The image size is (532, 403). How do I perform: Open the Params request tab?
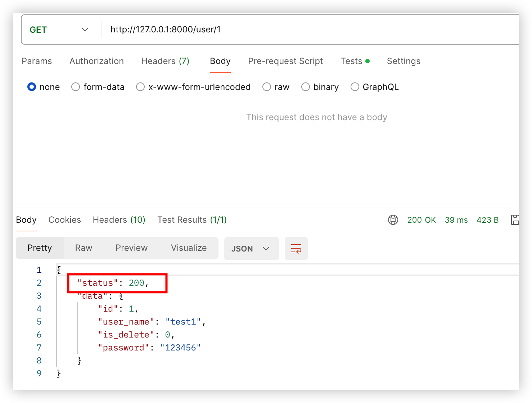pyautogui.click(x=37, y=61)
